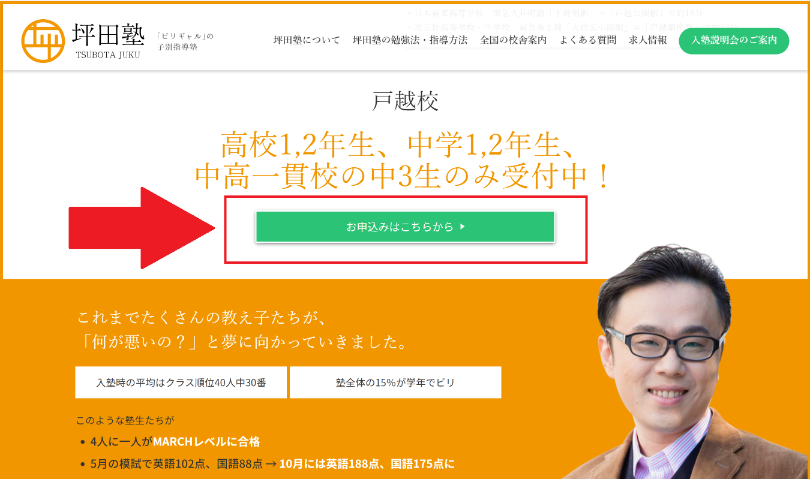
Task: Select the 戸越校 page heading
Action: click(x=405, y=101)
